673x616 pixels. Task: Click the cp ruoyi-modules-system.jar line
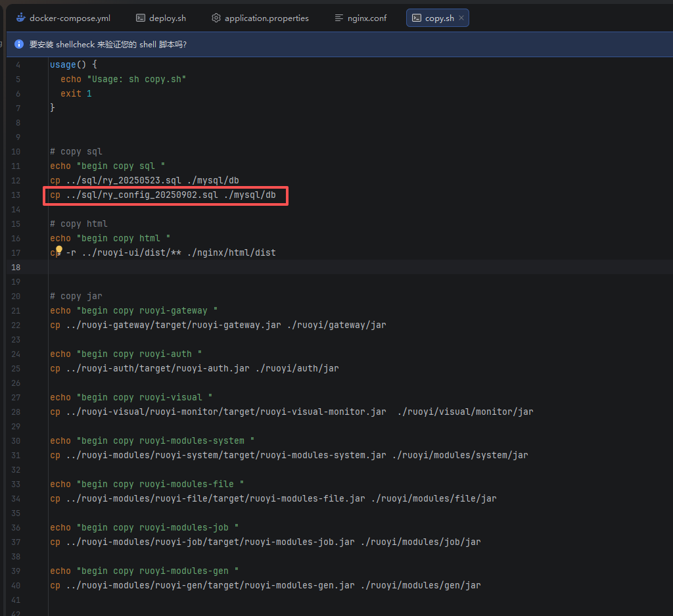(x=289, y=455)
